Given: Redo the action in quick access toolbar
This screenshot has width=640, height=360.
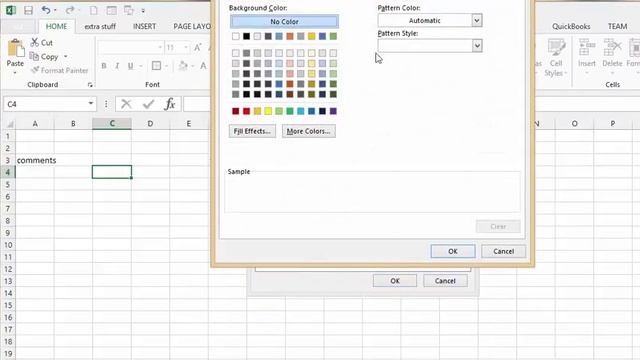Looking at the screenshot, I should [70, 10].
